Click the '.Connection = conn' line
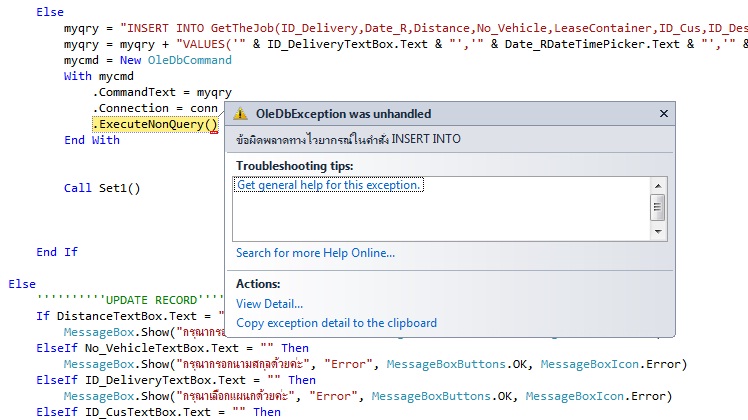Viewport: 748px width, 420px height. 156,108
